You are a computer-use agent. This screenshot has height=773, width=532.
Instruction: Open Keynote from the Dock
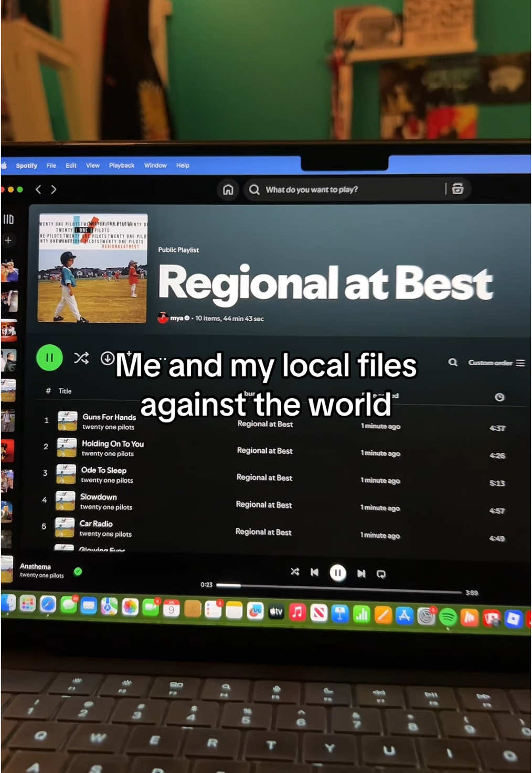click(340, 613)
